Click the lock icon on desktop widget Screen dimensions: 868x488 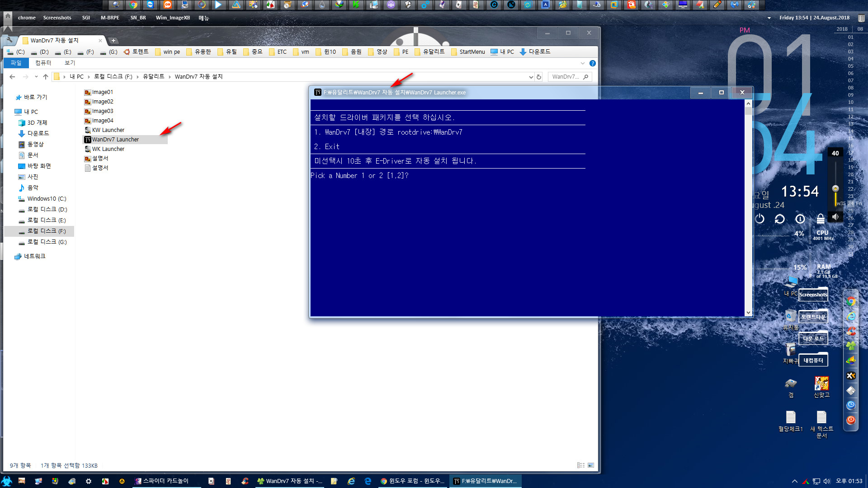pyautogui.click(x=821, y=219)
